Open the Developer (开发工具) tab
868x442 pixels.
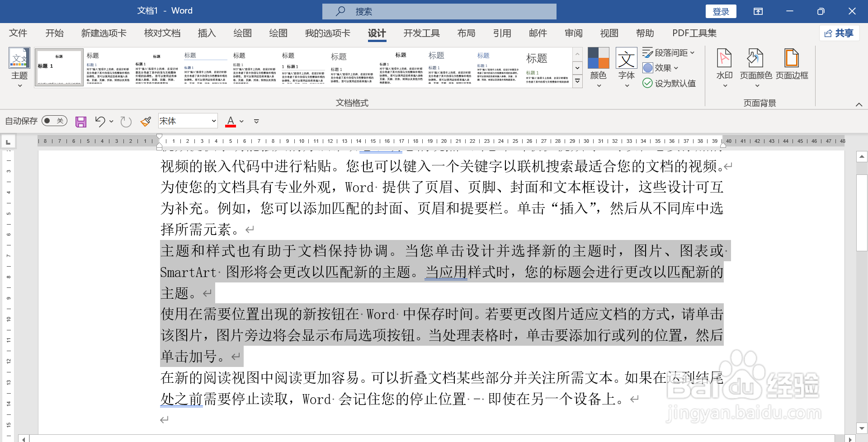pyautogui.click(x=421, y=33)
